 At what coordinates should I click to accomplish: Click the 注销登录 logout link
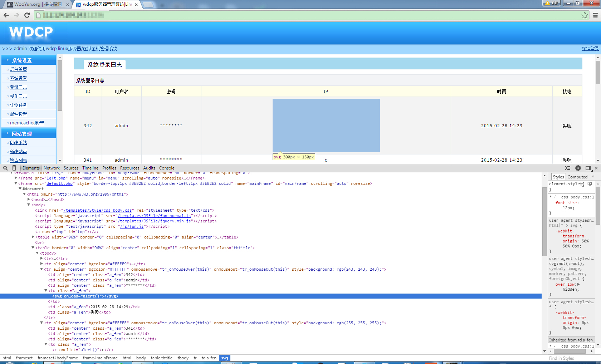pyautogui.click(x=590, y=49)
